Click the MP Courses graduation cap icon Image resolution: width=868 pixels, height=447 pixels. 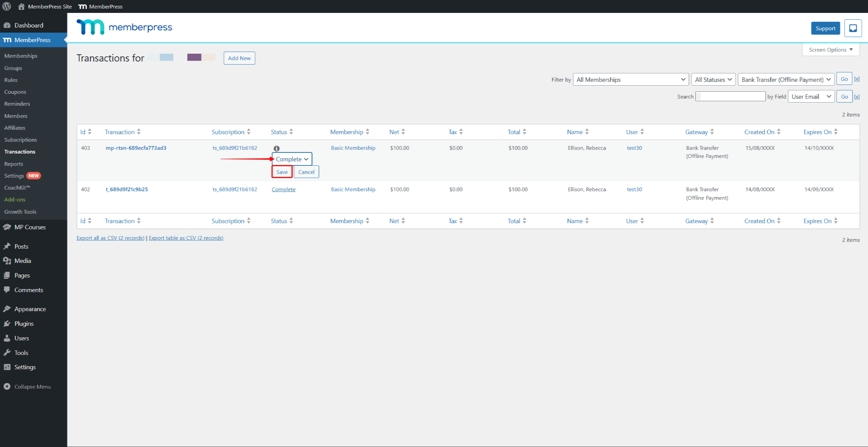[x=7, y=227]
